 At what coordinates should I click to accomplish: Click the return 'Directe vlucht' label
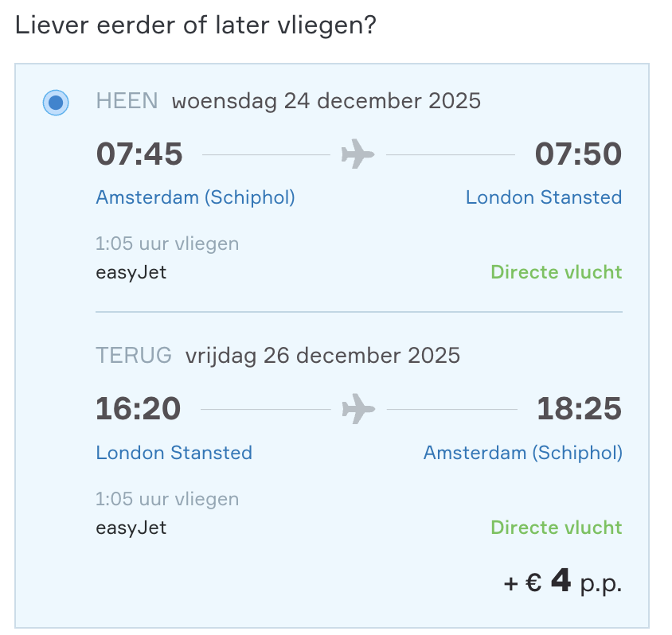click(556, 528)
